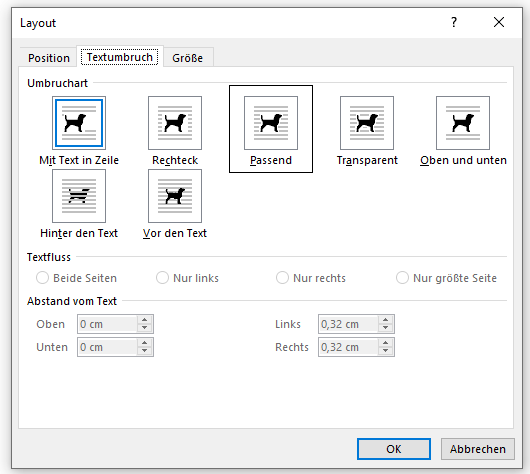
Task: Switch to the Größe tab
Action: click(x=188, y=58)
